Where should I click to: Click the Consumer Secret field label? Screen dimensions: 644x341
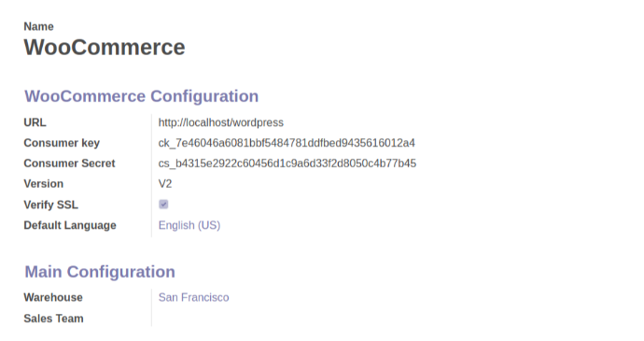[x=69, y=163]
